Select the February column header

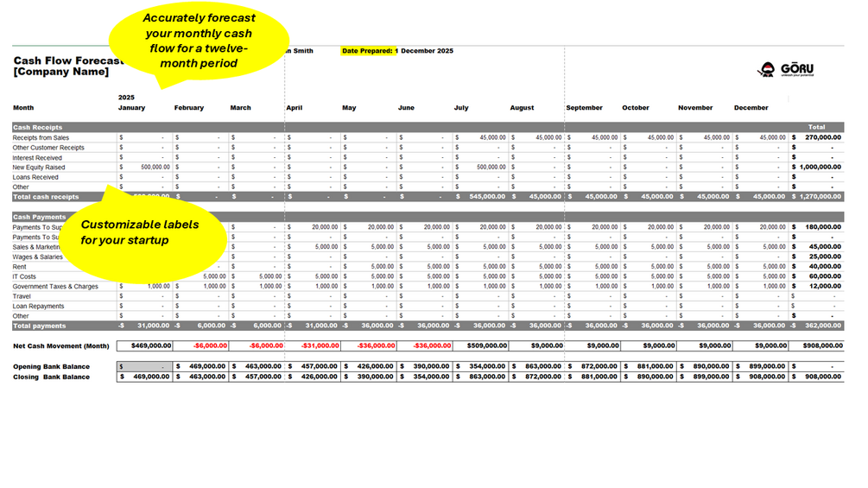click(x=189, y=108)
